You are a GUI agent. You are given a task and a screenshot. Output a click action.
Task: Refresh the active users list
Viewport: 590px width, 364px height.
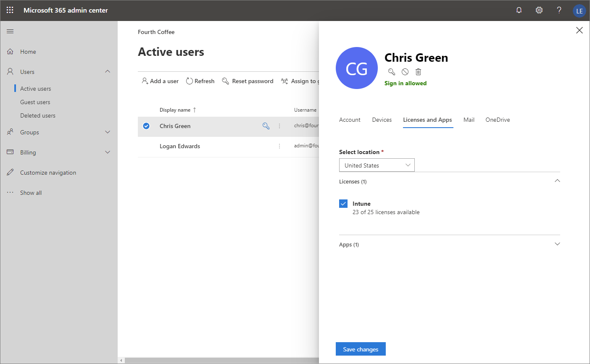(200, 81)
